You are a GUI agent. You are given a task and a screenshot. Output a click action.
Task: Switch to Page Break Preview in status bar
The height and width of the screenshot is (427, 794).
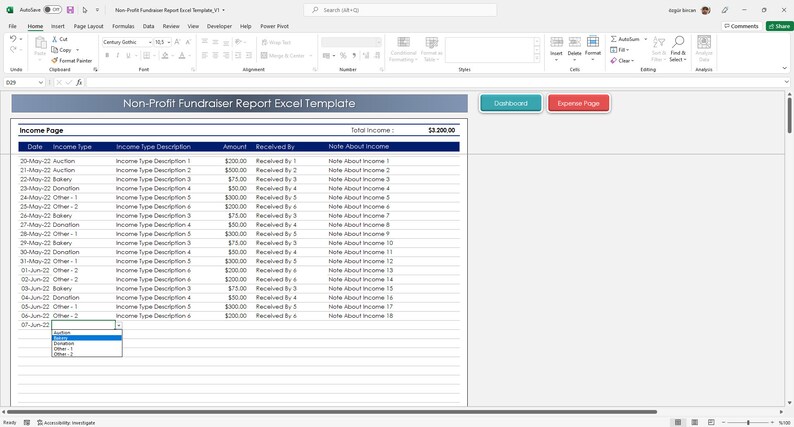click(711, 422)
